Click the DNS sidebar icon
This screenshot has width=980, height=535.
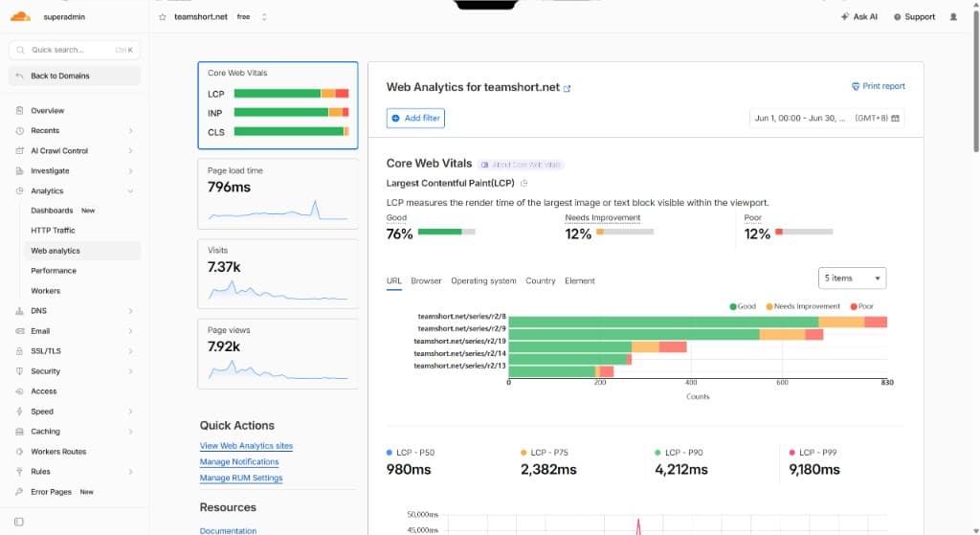click(x=19, y=311)
